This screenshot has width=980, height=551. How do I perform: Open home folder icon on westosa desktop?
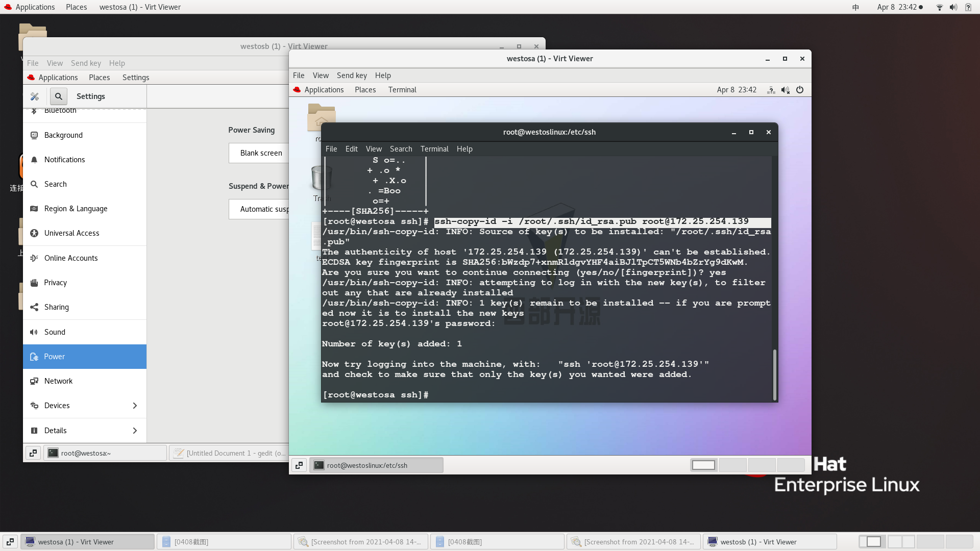(321, 118)
